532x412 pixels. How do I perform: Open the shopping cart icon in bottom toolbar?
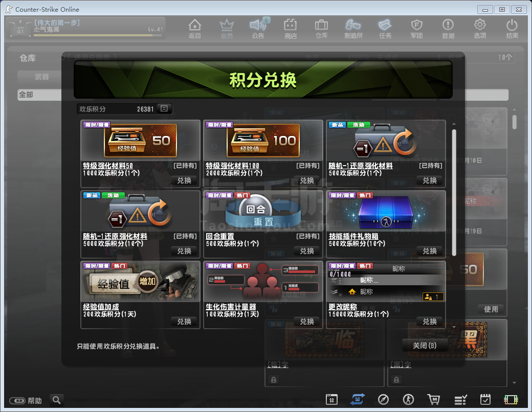click(434, 399)
